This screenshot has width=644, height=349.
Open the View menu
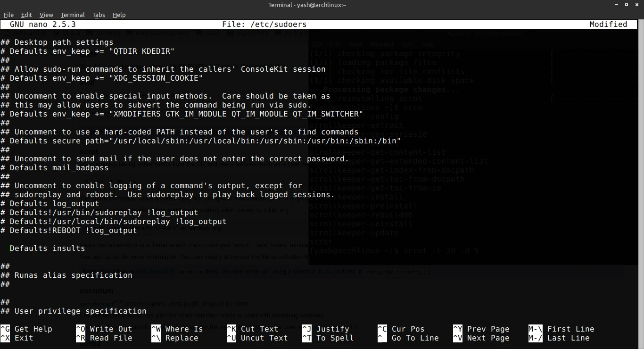46,15
